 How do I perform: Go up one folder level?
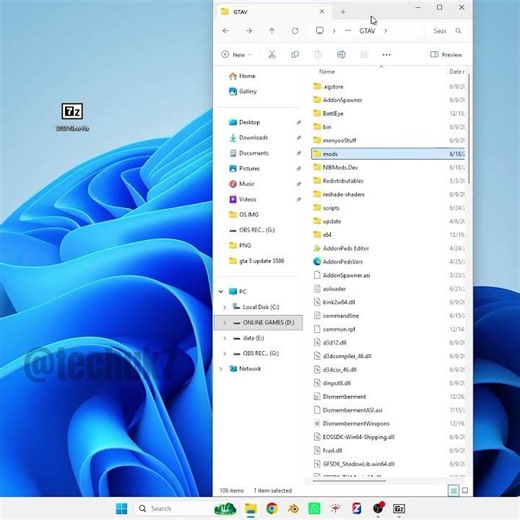272,31
